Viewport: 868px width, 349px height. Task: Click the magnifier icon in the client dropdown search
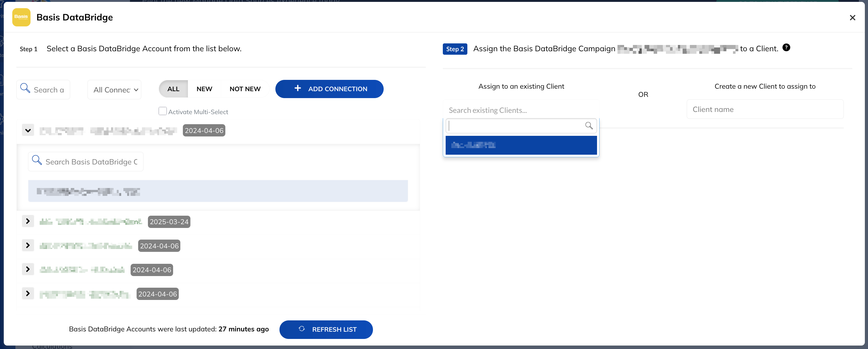click(589, 125)
